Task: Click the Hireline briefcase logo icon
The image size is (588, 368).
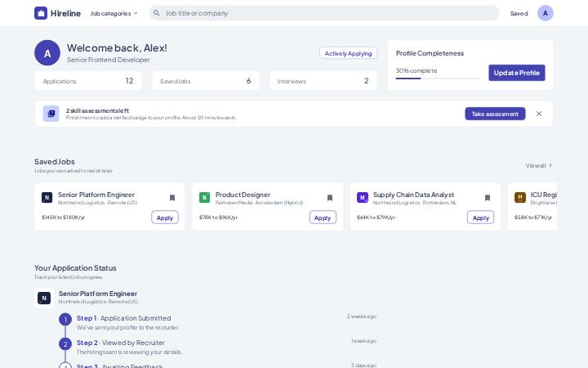Action: coord(41,13)
